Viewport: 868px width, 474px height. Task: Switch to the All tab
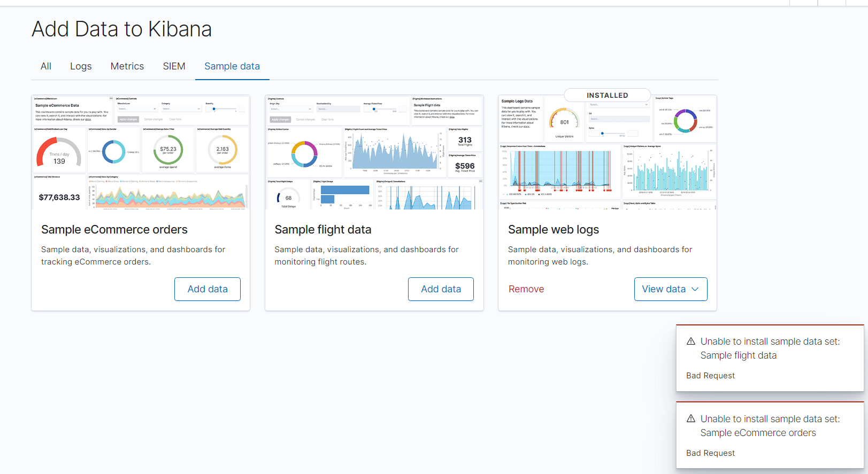click(46, 66)
